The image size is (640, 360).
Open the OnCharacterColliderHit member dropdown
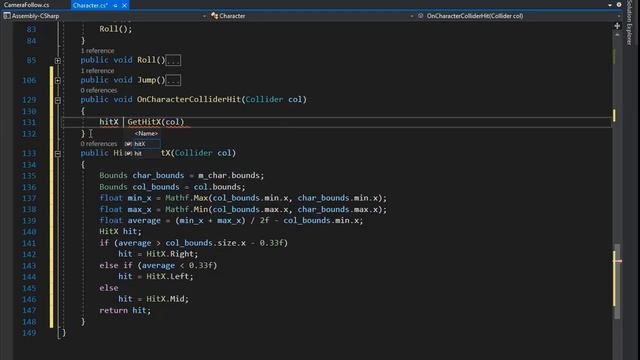[x=619, y=16]
